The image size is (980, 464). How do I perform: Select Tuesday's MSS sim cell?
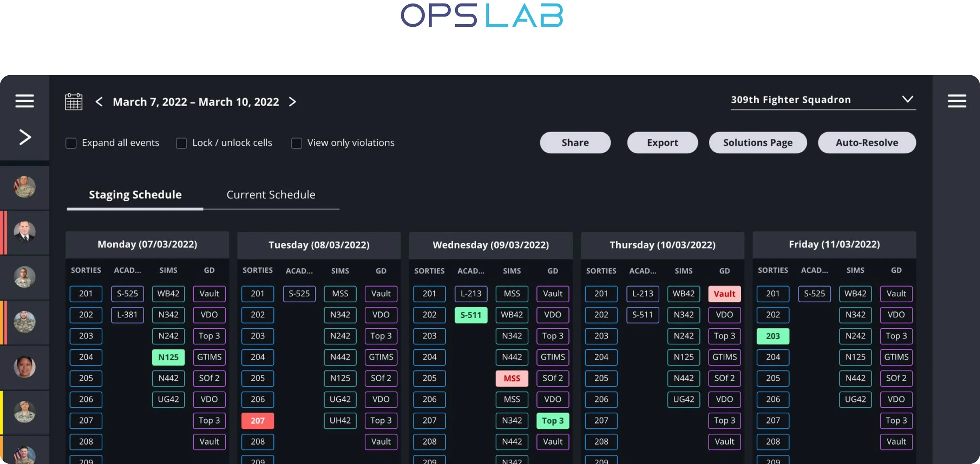340,294
